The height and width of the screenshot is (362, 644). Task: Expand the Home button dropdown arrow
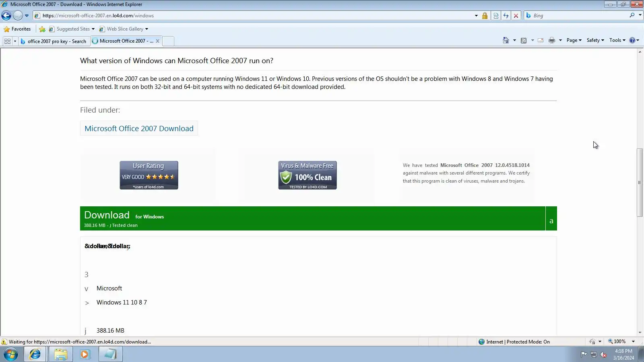tap(514, 40)
